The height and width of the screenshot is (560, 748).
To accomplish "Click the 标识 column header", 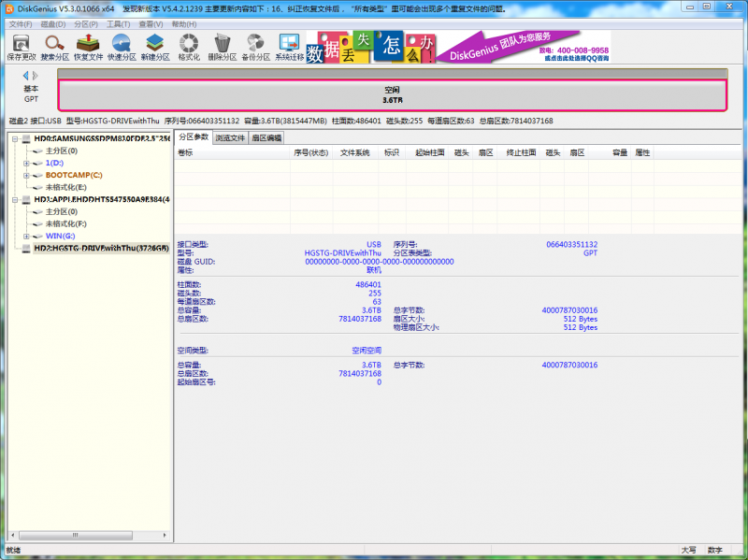I will (x=392, y=152).
